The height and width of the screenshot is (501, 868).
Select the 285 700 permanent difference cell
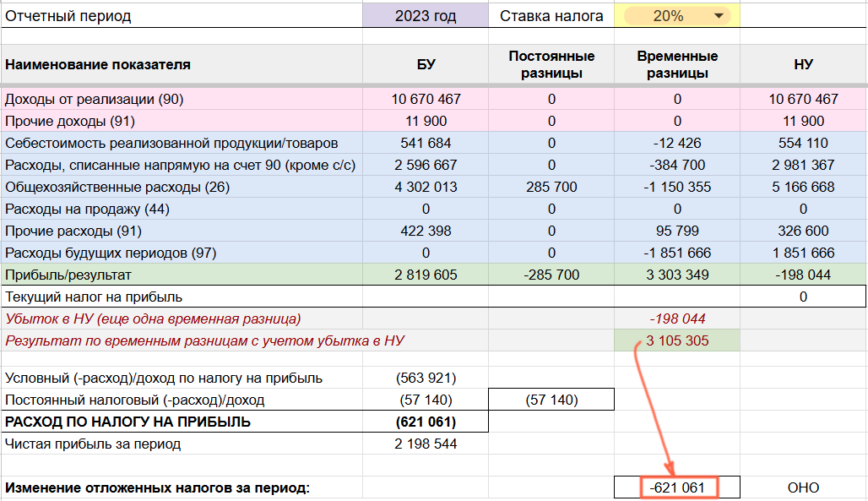click(551, 187)
